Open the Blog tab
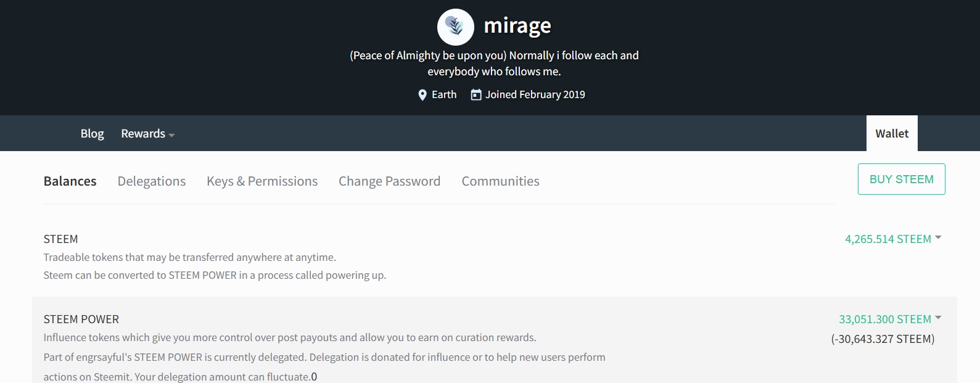980x383 pixels. [x=92, y=133]
